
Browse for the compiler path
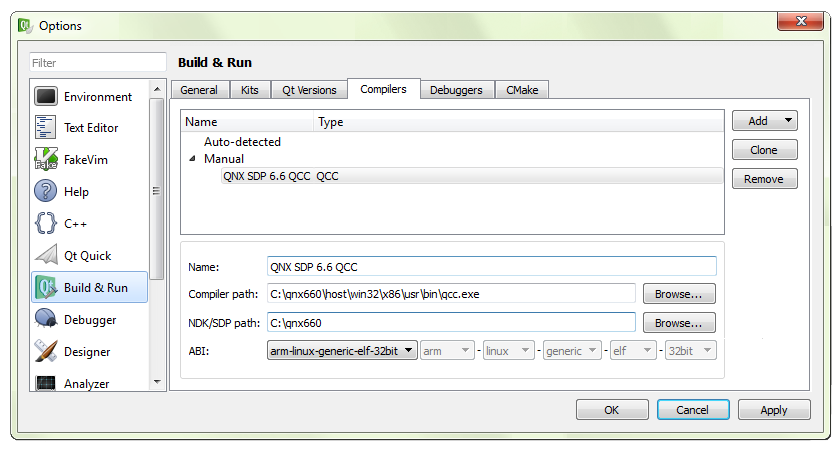(679, 294)
